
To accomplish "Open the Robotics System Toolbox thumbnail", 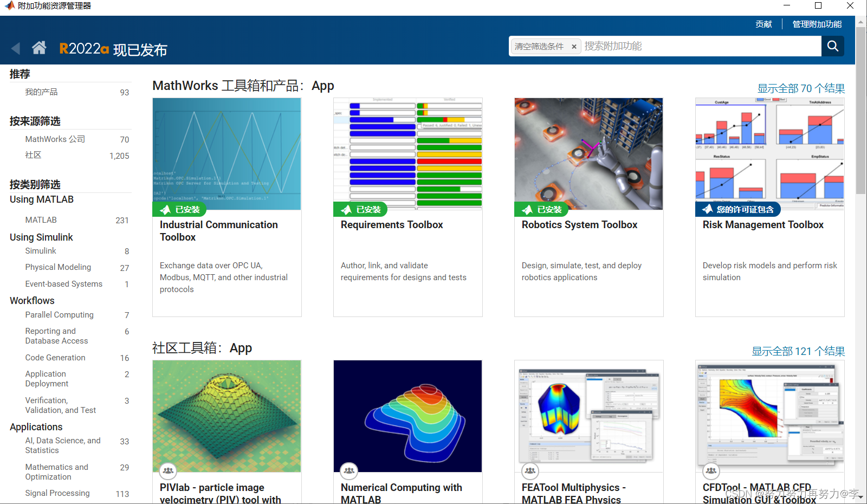I will [x=588, y=154].
